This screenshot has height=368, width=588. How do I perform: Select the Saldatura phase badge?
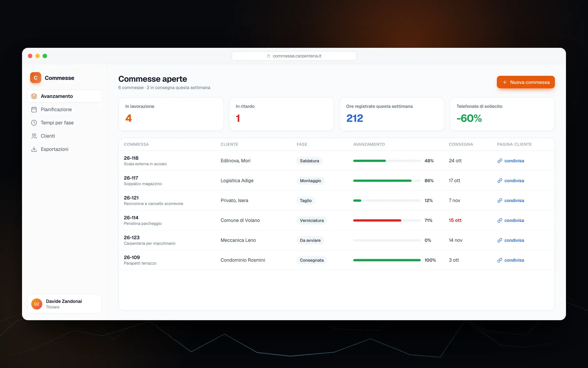(x=309, y=161)
